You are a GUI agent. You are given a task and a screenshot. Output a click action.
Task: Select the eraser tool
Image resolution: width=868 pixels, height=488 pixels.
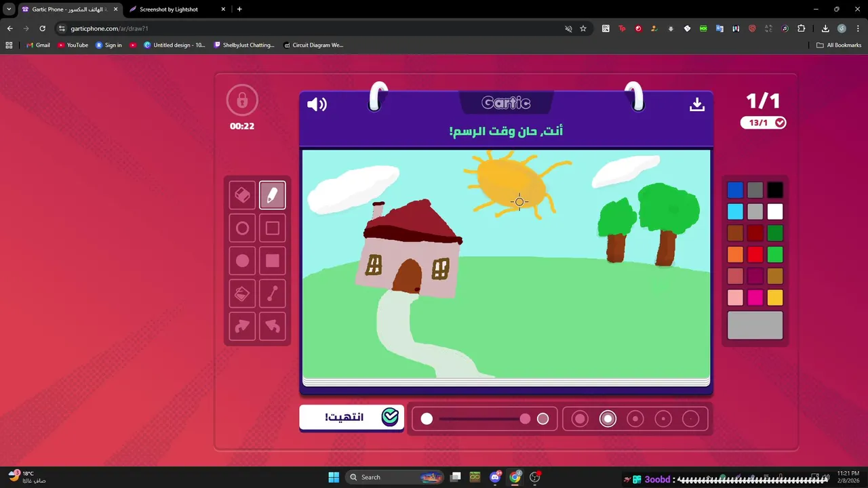point(242,196)
